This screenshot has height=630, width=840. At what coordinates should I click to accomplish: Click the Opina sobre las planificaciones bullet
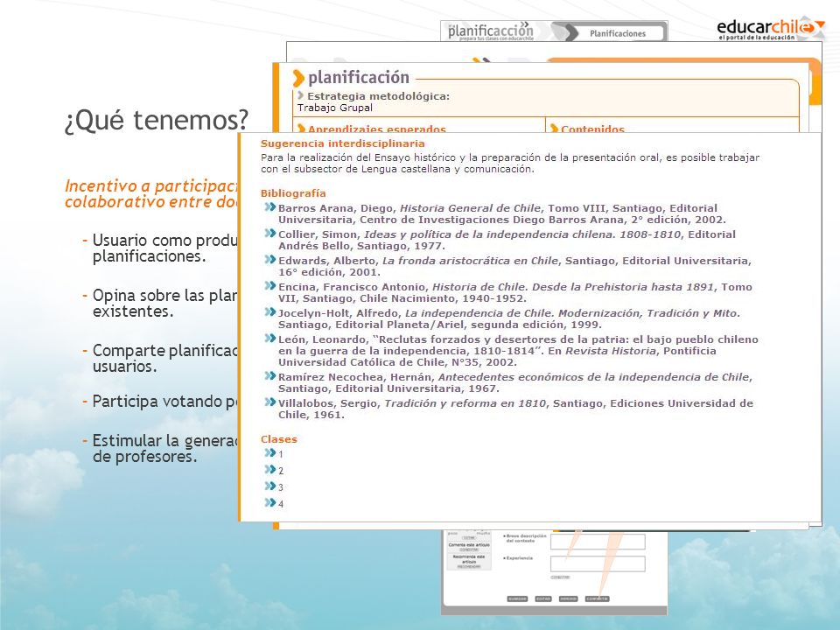(165, 304)
